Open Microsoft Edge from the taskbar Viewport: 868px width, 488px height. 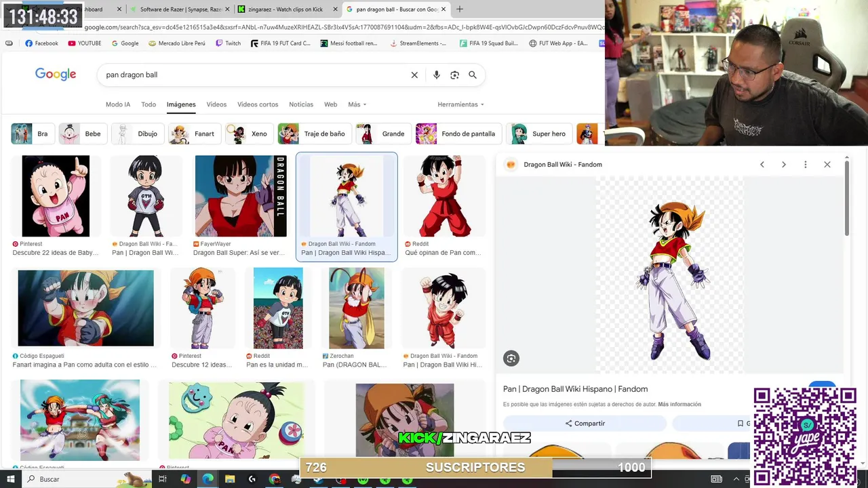pyautogui.click(x=208, y=479)
